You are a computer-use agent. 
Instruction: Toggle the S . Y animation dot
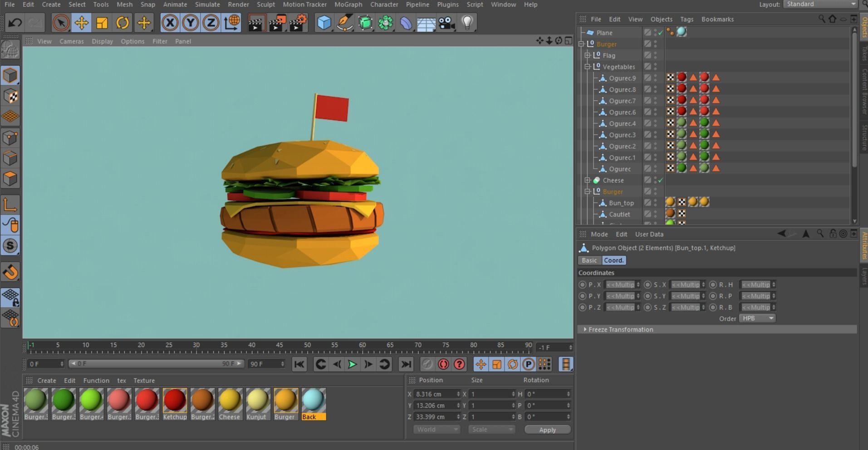(648, 296)
